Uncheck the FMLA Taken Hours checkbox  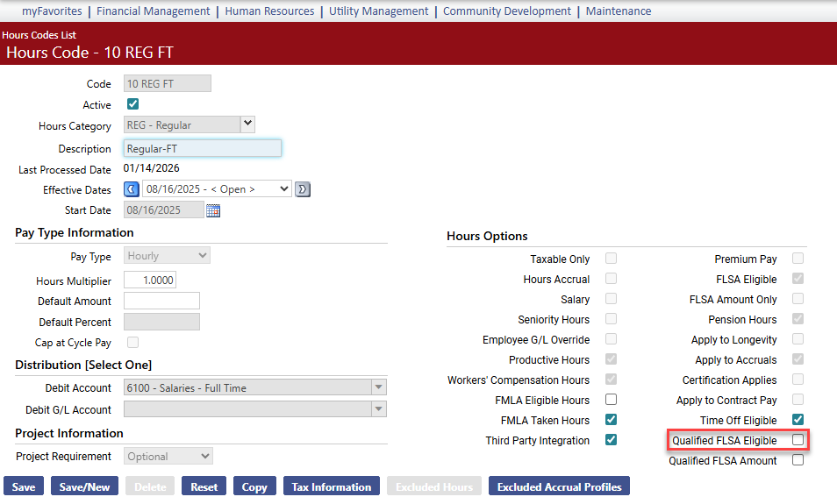coord(611,420)
